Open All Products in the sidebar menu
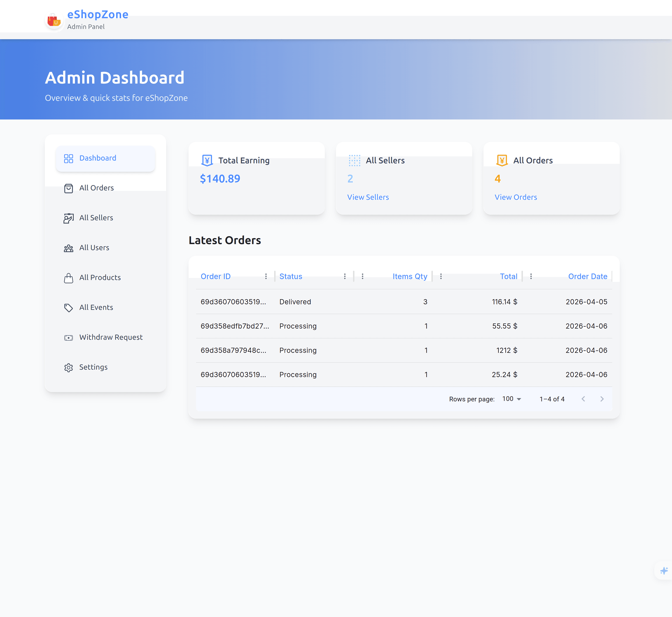 (x=100, y=277)
